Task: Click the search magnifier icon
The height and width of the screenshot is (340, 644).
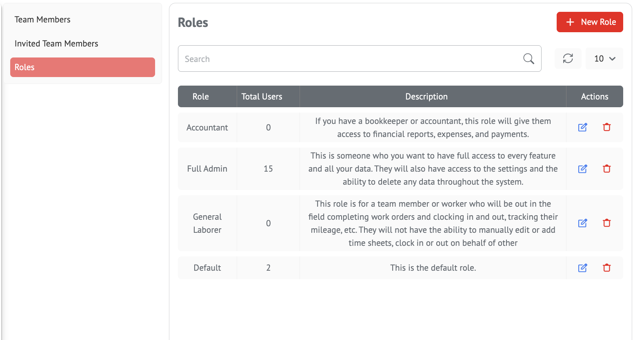Action: tap(529, 59)
